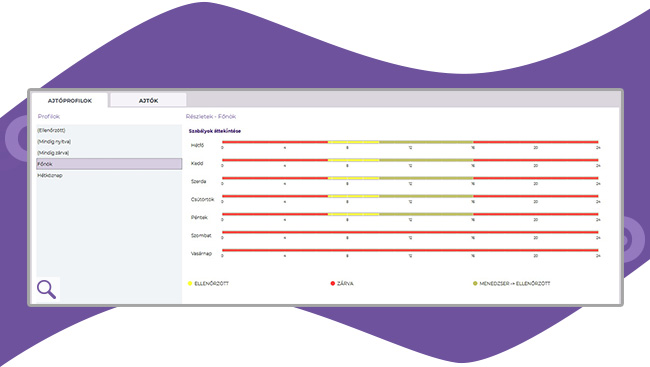
Task: Click the yellow segment on Hétfő timeline
Action: coord(353,142)
